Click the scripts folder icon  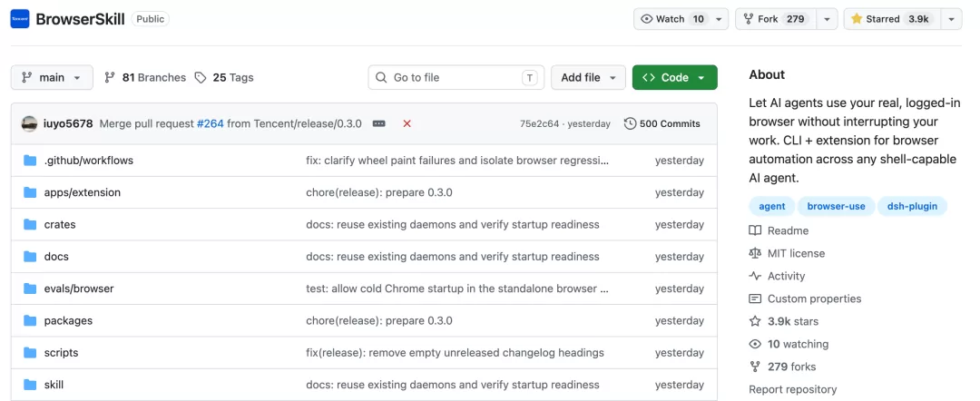[30, 353]
